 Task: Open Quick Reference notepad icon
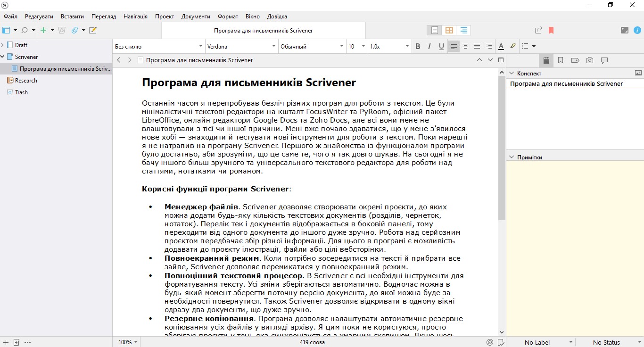[x=93, y=30]
